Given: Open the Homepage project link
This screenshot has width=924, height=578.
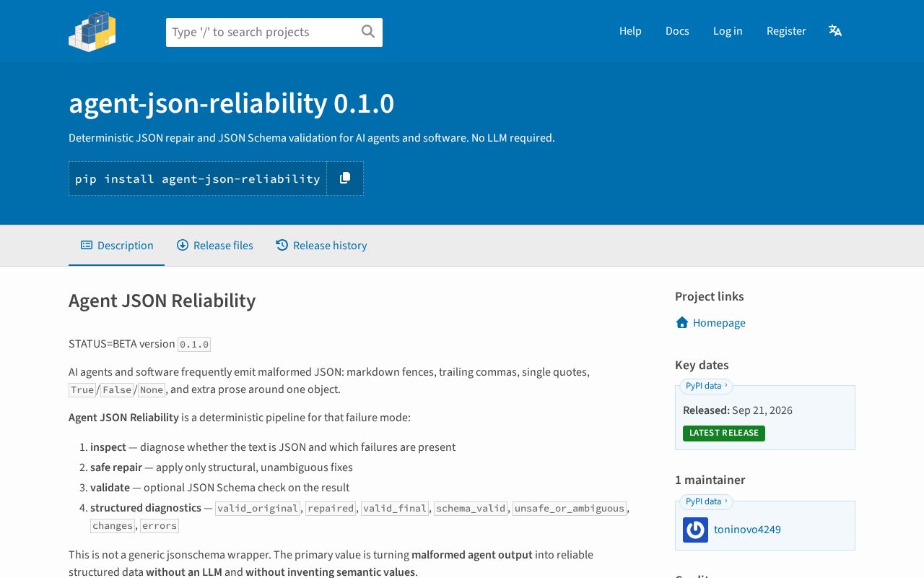Looking at the screenshot, I should pyautogui.click(x=719, y=323).
